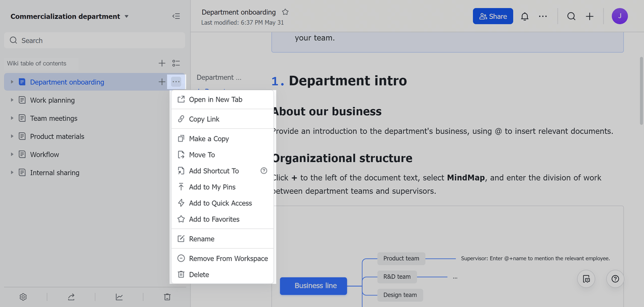The height and width of the screenshot is (307, 644).
Task: Select Copy Link menu entry
Action: pyautogui.click(x=222, y=119)
